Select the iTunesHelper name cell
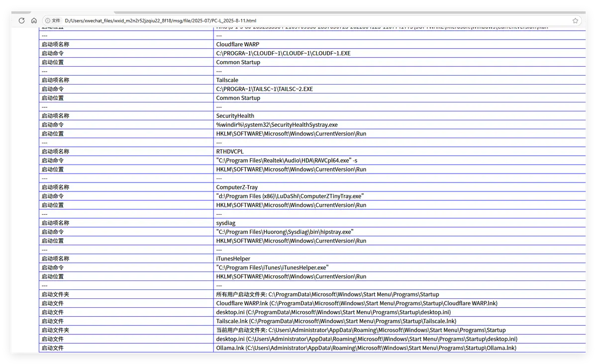 click(x=399, y=259)
